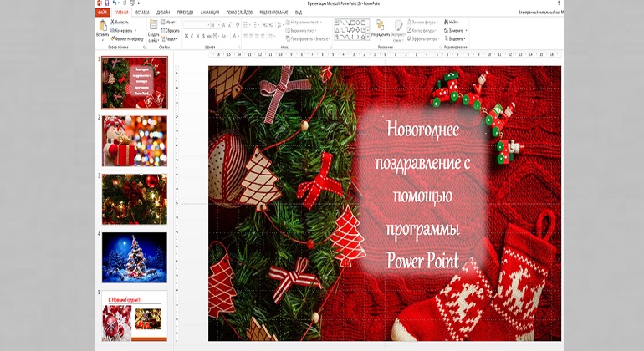Toggle bold formatting (Ж)
The width and height of the screenshot is (644, 351).
[x=186, y=36]
